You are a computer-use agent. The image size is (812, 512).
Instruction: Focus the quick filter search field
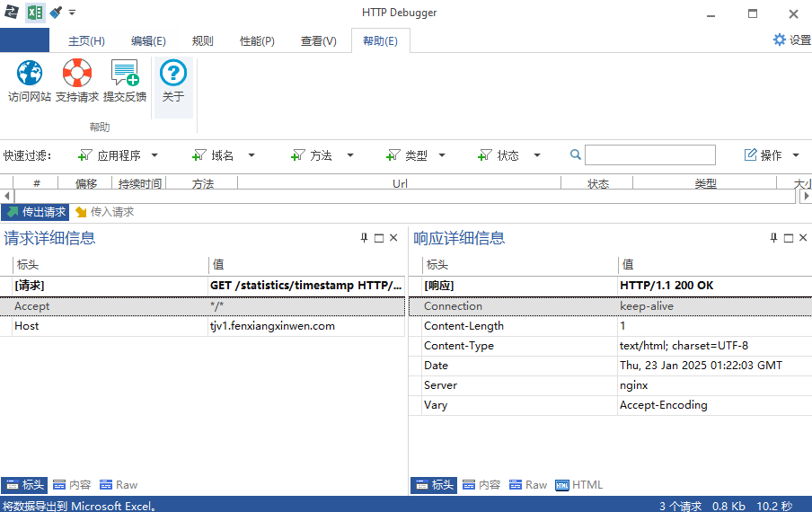(x=650, y=154)
